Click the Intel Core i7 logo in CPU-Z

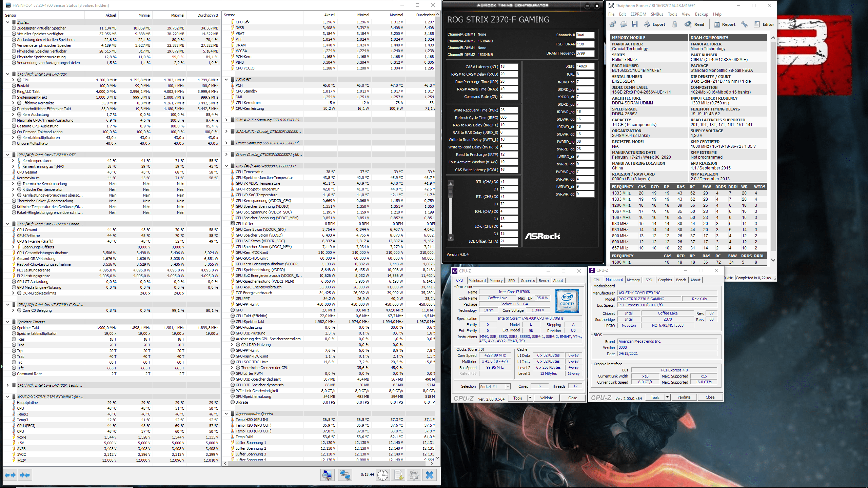[x=567, y=301]
